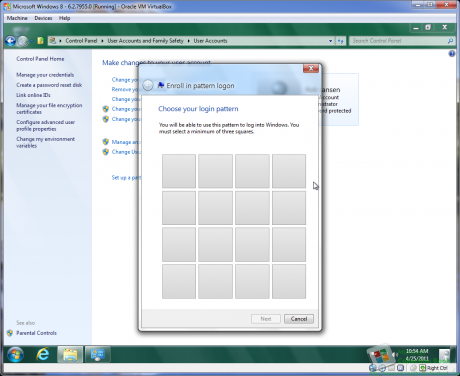Click the disabled Next button
The image size is (460, 376).
pos(266,319)
